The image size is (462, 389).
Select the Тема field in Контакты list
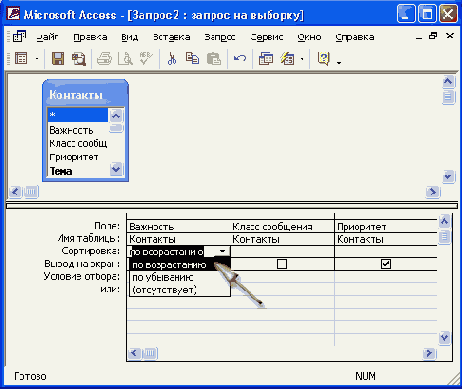point(61,171)
